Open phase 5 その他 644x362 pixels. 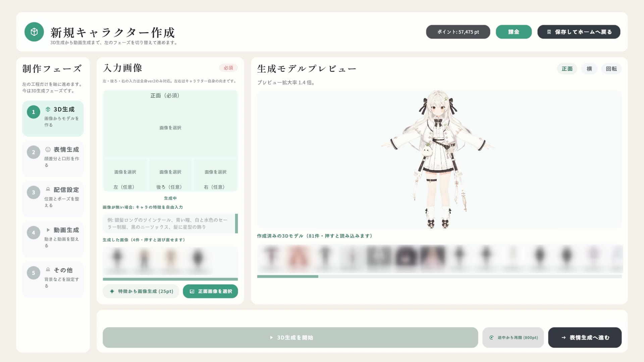[x=53, y=279]
